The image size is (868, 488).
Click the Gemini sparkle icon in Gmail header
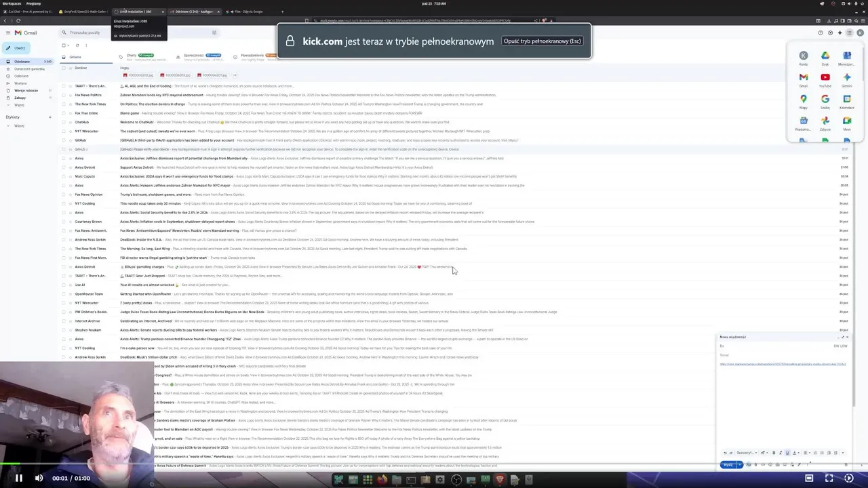840,33
